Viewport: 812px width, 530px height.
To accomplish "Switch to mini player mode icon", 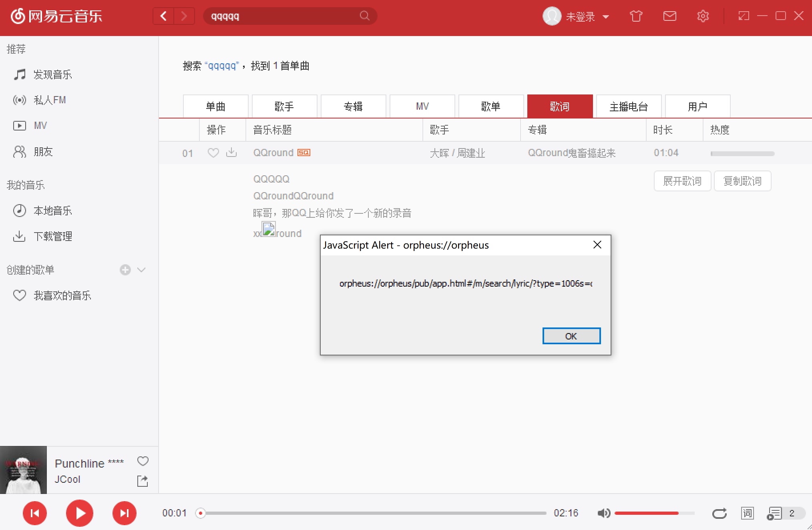I will point(744,16).
